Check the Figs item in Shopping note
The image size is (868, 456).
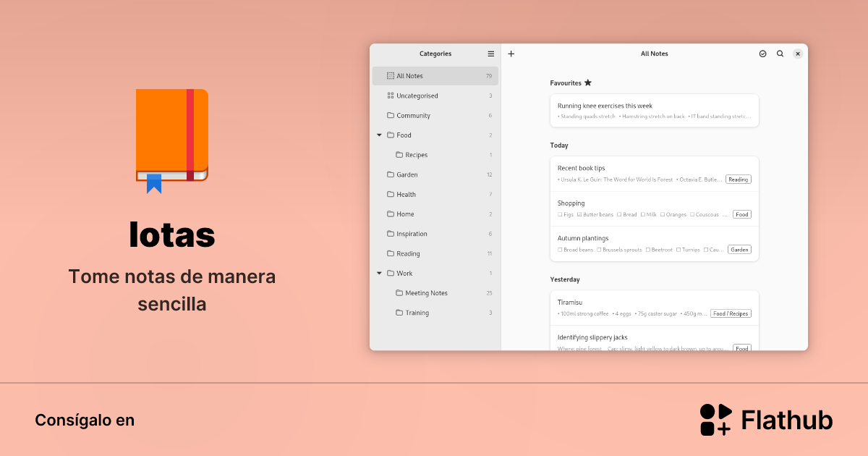[x=559, y=214]
